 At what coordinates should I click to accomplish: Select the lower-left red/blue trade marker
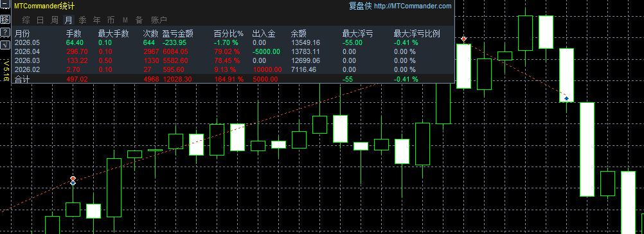[73, 181]
